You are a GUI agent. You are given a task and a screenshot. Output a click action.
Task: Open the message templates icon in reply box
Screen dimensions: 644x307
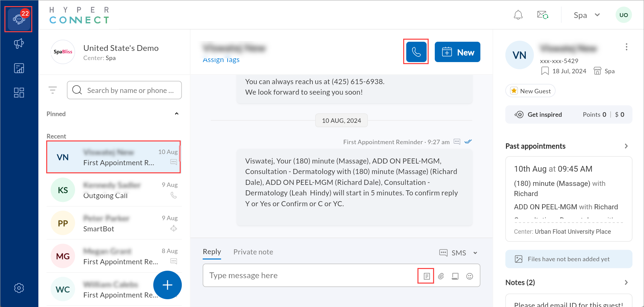tap(427, 276)
